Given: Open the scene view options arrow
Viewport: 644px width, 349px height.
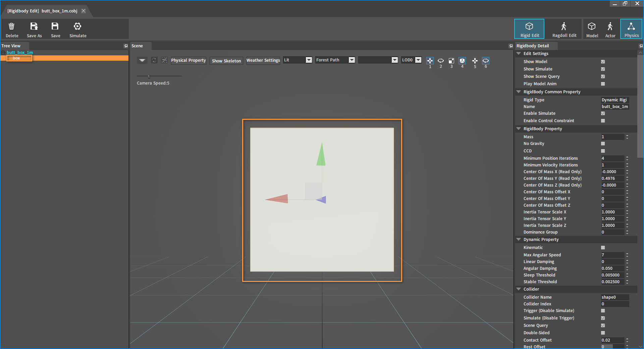Looking at the screenshot, I should click(x=142, y=60).
